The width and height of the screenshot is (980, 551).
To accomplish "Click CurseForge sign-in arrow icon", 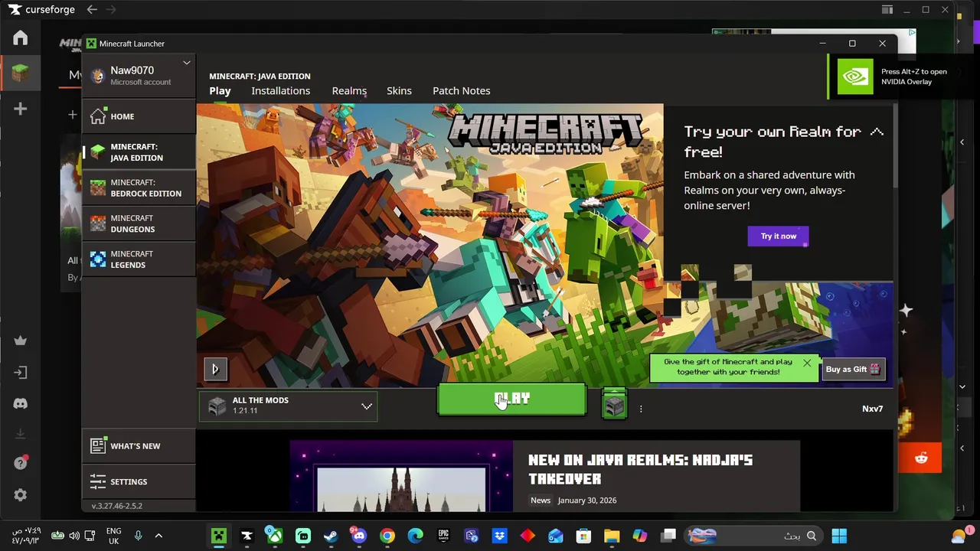I will pos(21,373).
